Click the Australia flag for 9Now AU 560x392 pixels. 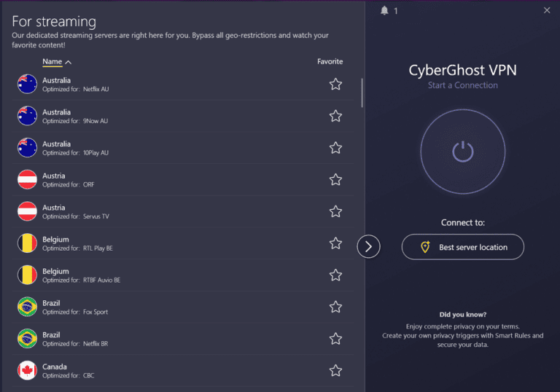[x=27, y=116]
